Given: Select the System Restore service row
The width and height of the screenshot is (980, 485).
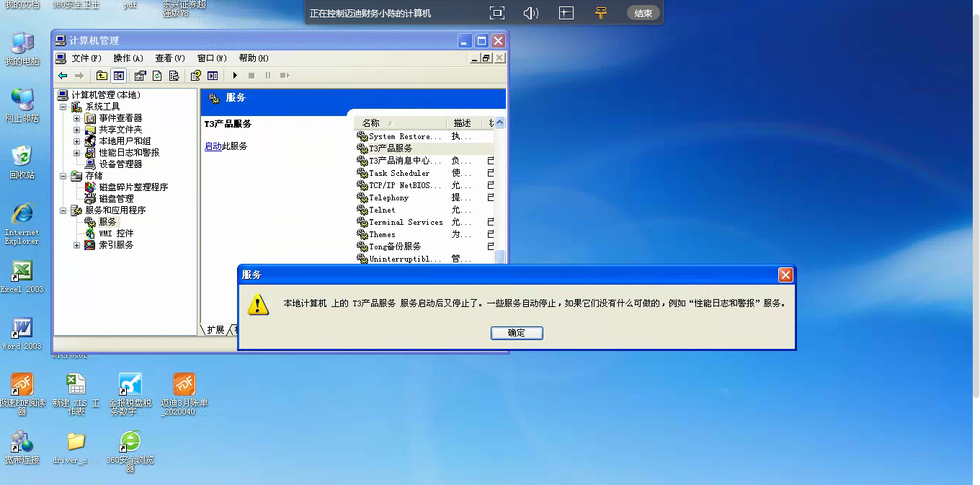Looking at the screenshot, I should (425, 136).
